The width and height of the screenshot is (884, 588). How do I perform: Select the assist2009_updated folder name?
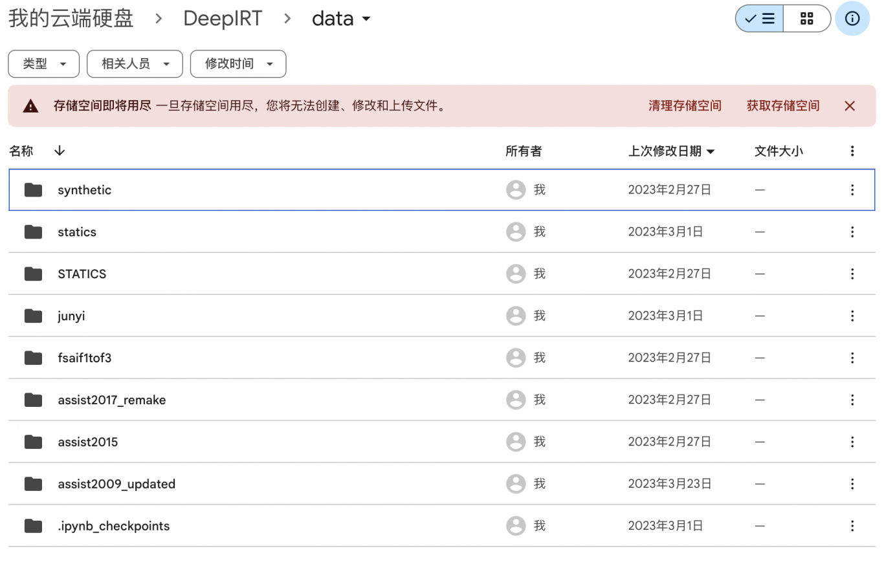(116, 484)
